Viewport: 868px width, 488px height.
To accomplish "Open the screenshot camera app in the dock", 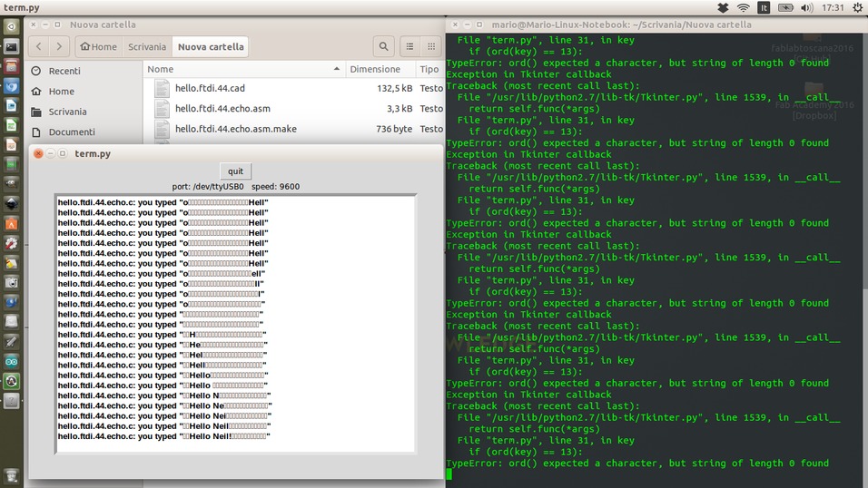I will (12, 283).
